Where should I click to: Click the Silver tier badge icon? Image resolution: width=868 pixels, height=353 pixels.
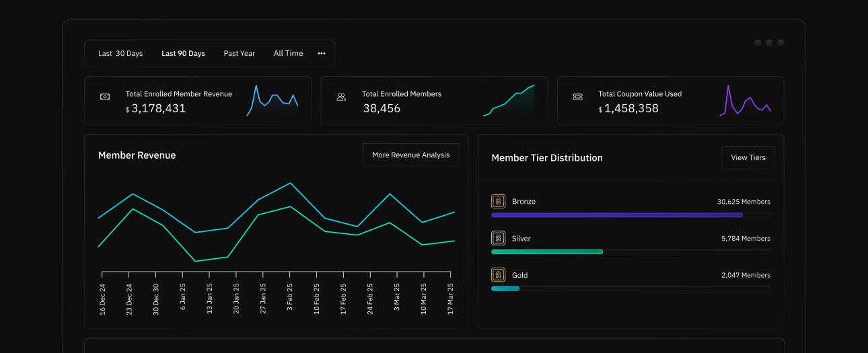tap(498, 238)
